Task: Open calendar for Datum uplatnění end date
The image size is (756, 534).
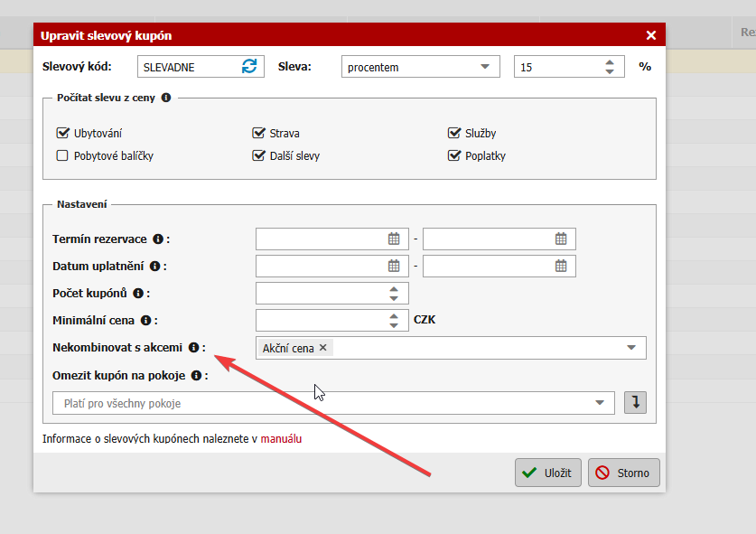Action: pos(561,267)
